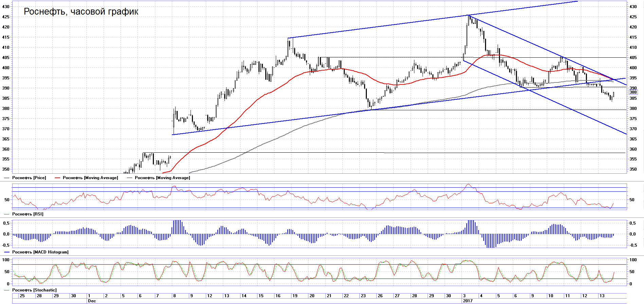Click the date '23' on the time axis
This screenshot has width=644, height=304.
point(363,296)
